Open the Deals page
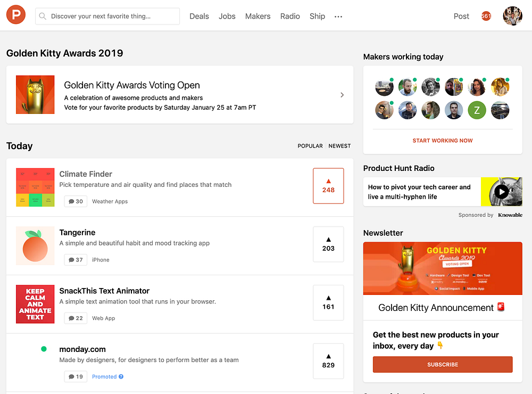 pos(199,17)
